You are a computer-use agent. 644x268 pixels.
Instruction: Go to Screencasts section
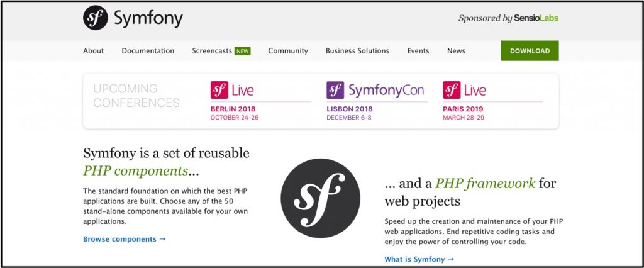point(212,51)
